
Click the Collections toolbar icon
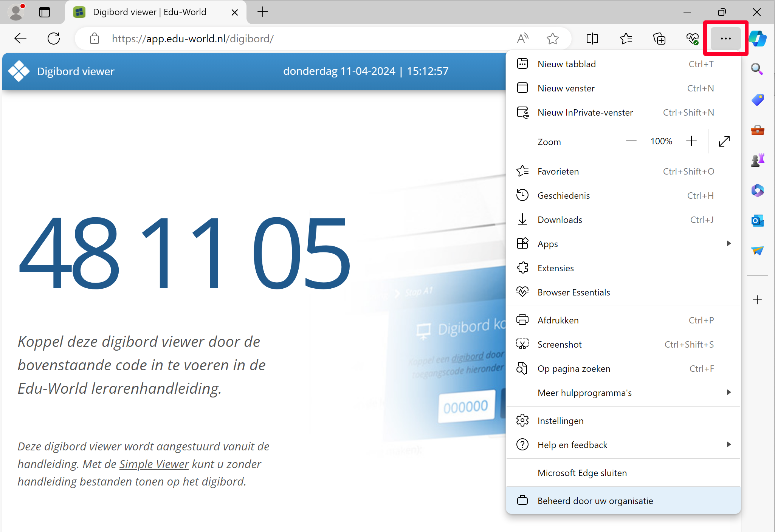click(659, 39)
